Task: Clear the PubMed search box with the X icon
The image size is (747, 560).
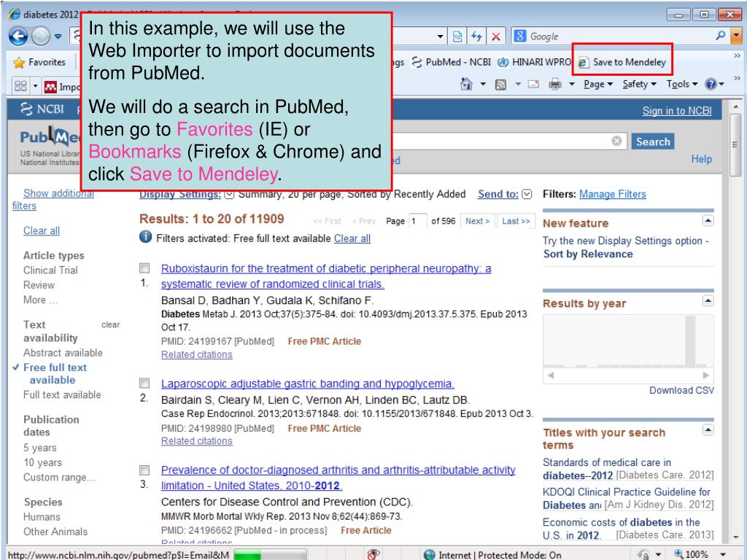Action: click(x=616, y=141)
